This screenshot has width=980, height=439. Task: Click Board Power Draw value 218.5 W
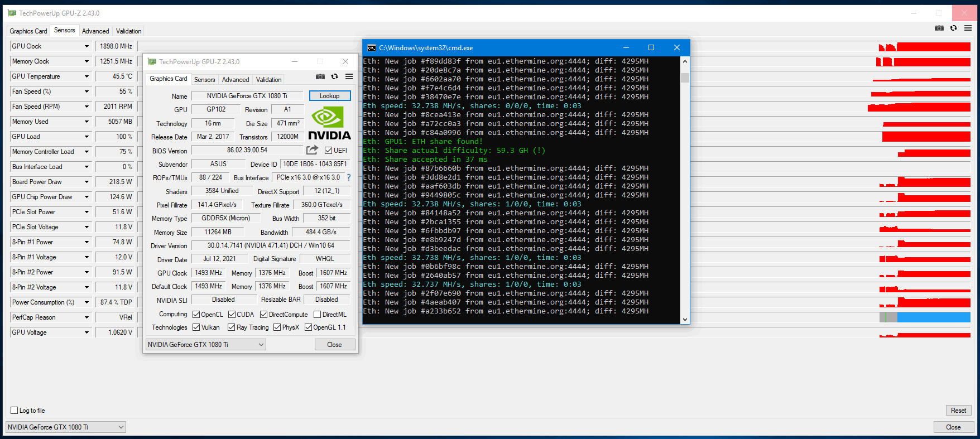point(115,182)
